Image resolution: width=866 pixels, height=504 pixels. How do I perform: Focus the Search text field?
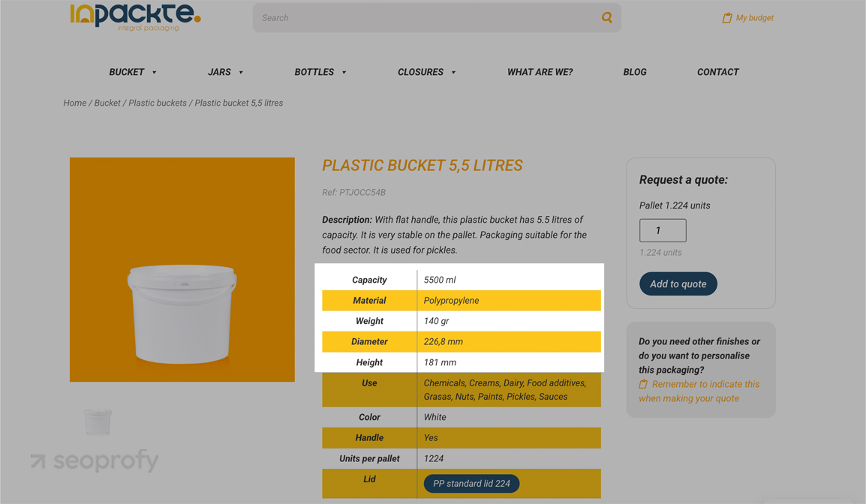(x=424, y=18)
